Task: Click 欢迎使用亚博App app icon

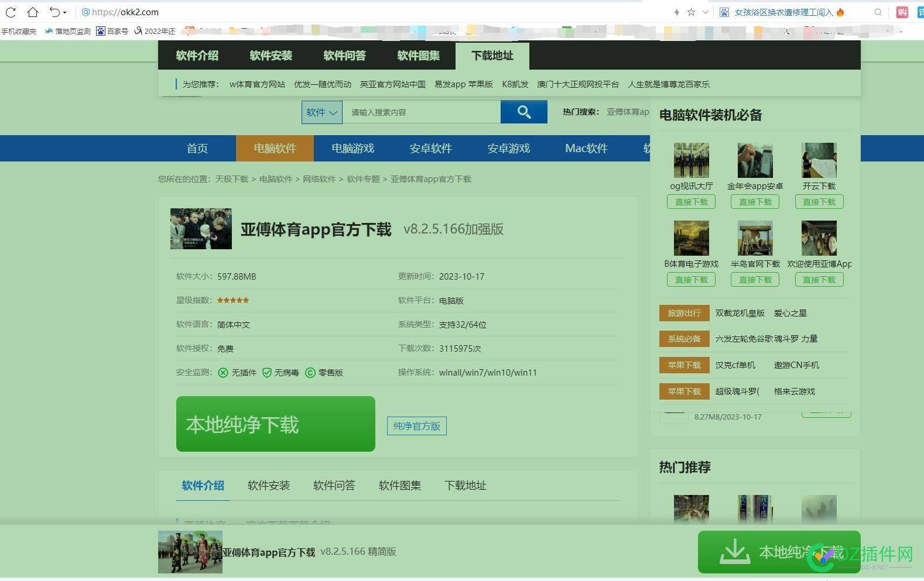Action: click(x=819, y=238)
